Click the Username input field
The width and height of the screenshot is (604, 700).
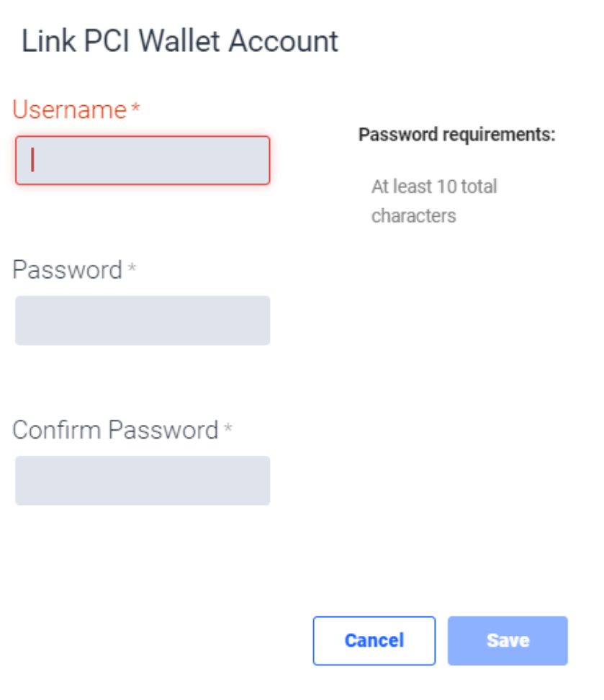coord(143,160)
